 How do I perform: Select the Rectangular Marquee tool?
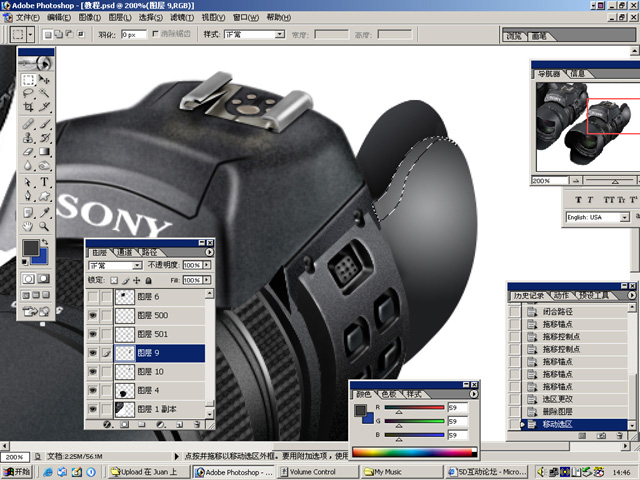point(28,80)
